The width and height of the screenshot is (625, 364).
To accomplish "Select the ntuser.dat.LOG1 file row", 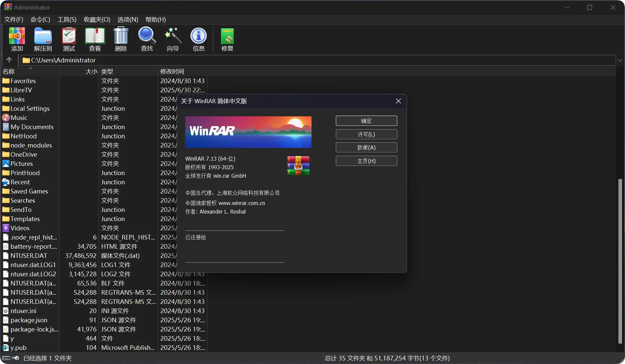I will (x=89, y=265).
